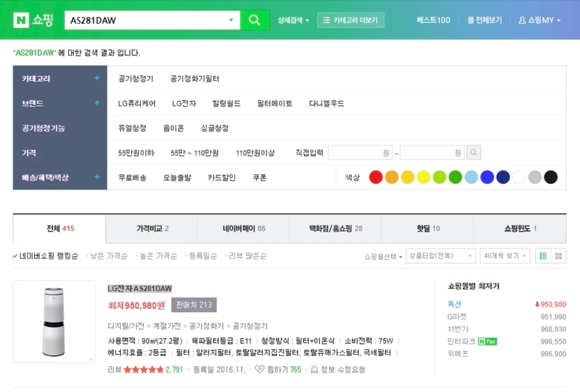Toggle the 카드할인 filter
This screenshot has height=392, width=580.
[x=222, y=178]
